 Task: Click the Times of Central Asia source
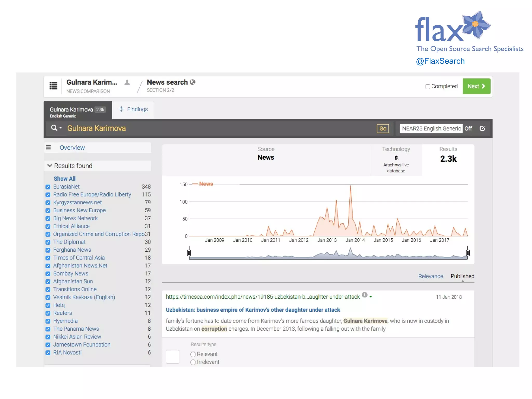(79, 258)
